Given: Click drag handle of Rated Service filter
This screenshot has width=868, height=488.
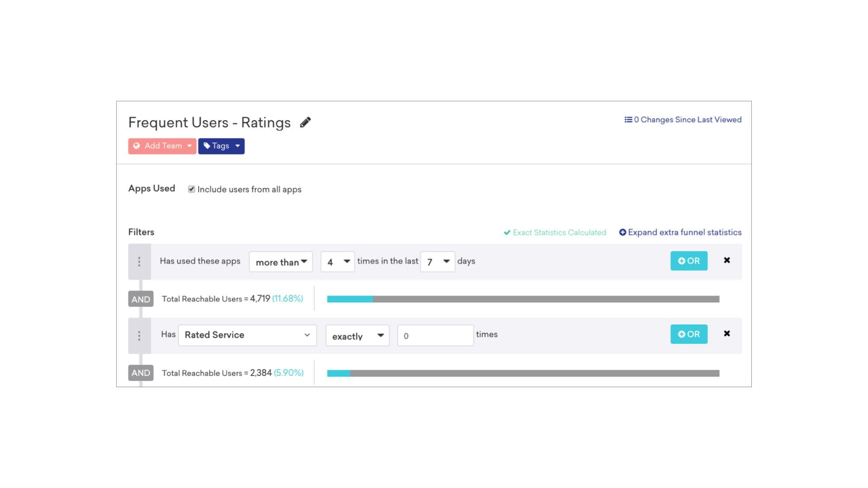Looking at the screenshot, I should [x=139, y=336].
